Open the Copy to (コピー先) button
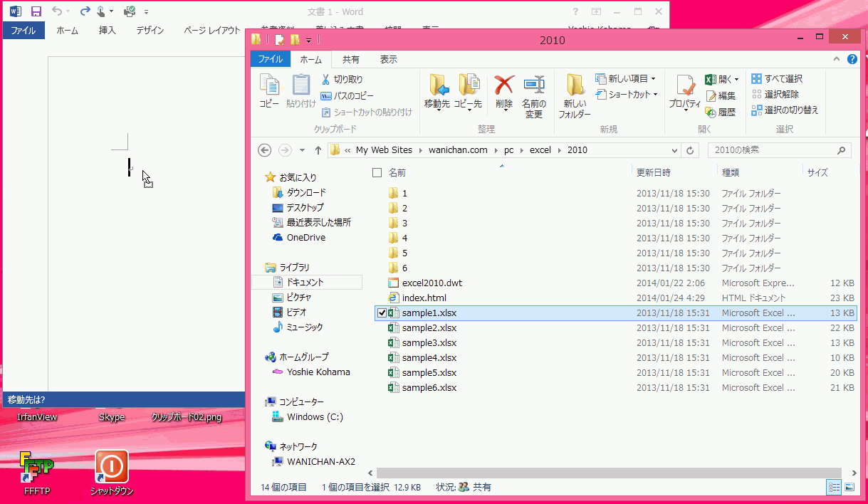The height and width of the screenshot is (504, 868). coord(468,91)
